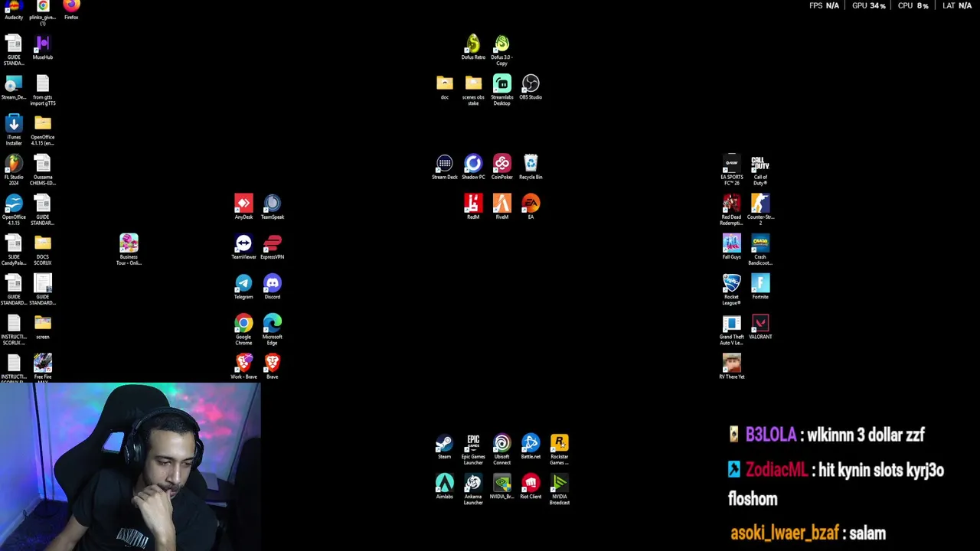Screen dimensions: 980x551
Task: Open the Brave browser icon
Action: (x=273, y=366)
